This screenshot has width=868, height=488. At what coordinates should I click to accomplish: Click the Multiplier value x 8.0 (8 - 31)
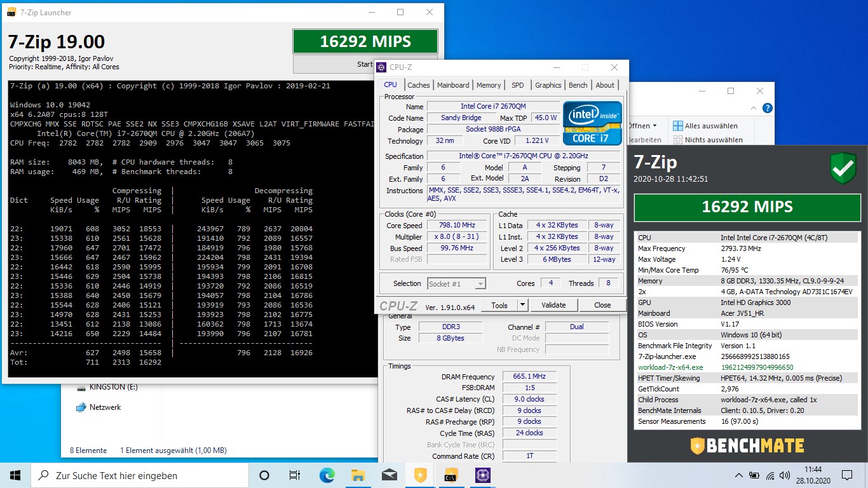pyautogui.click(x=456, y=237)
